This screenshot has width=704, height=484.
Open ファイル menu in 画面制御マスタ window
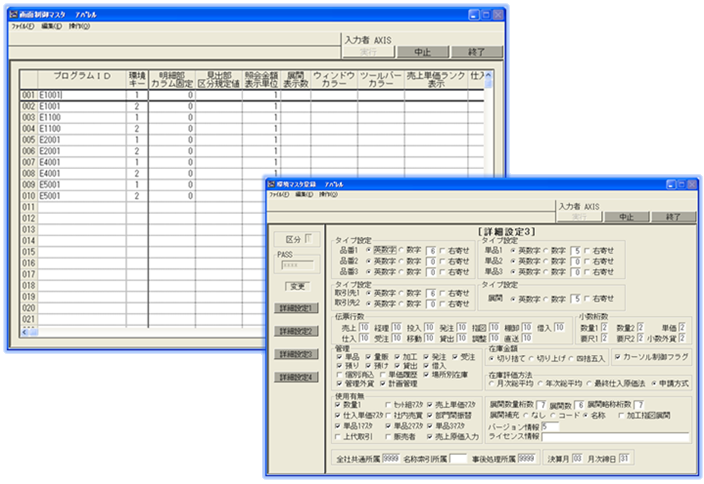[22, 27]
